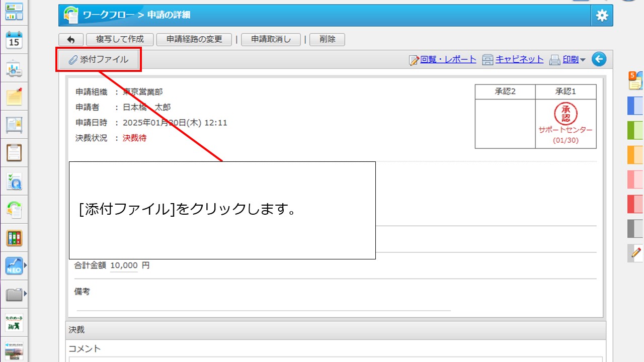The width and height of the screenshot is (644, 362).
Task: Click the サポートセンター approver name
Action: pos(566,130)
